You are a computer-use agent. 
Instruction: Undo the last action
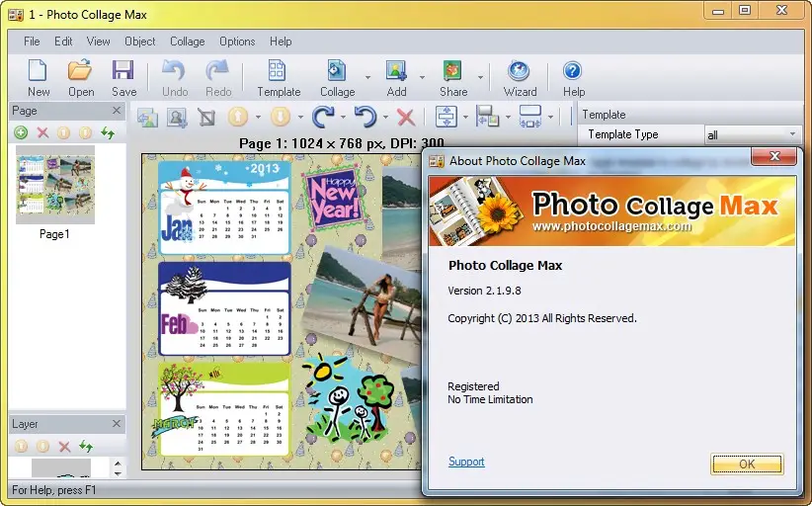(175, 78)
